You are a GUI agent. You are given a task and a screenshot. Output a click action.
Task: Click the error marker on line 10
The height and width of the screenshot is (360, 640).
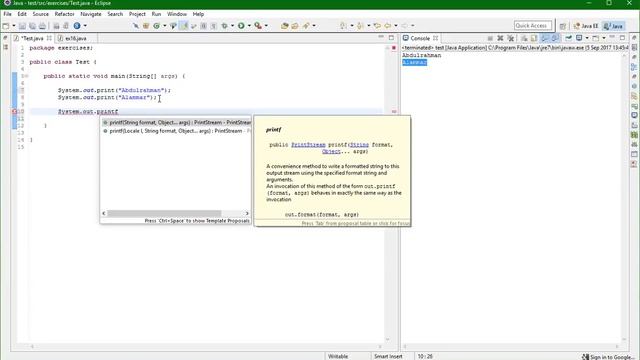14,111
